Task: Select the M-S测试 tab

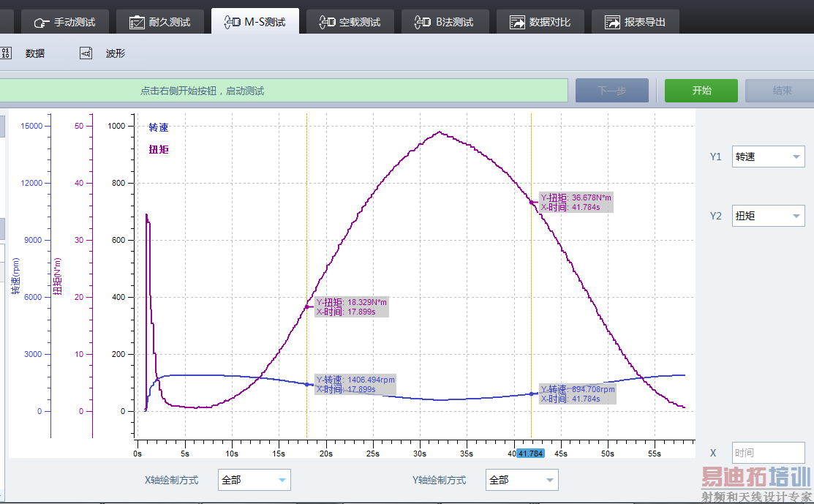Action: click(255, 21)
